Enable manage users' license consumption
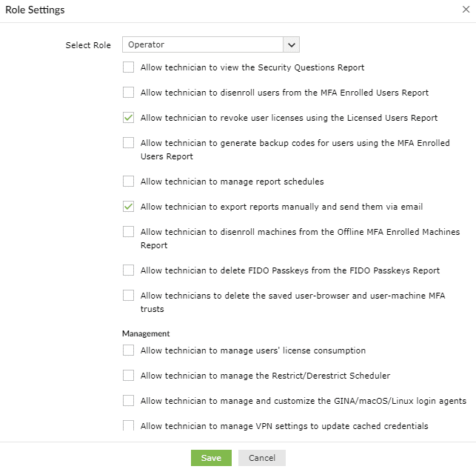This screenshot has width=476, height=472. (129, 350)
